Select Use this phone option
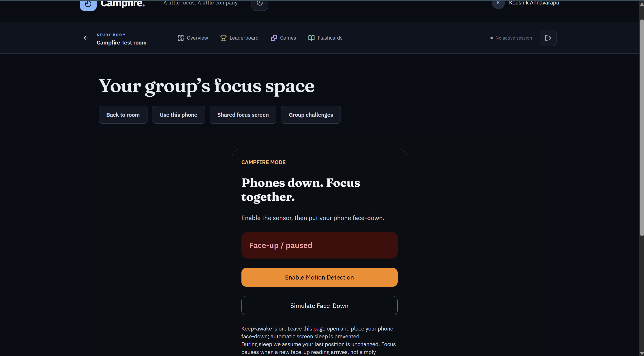Image resolution: width=644 pixels, height=356 pixels. click(x=179, y=115)
